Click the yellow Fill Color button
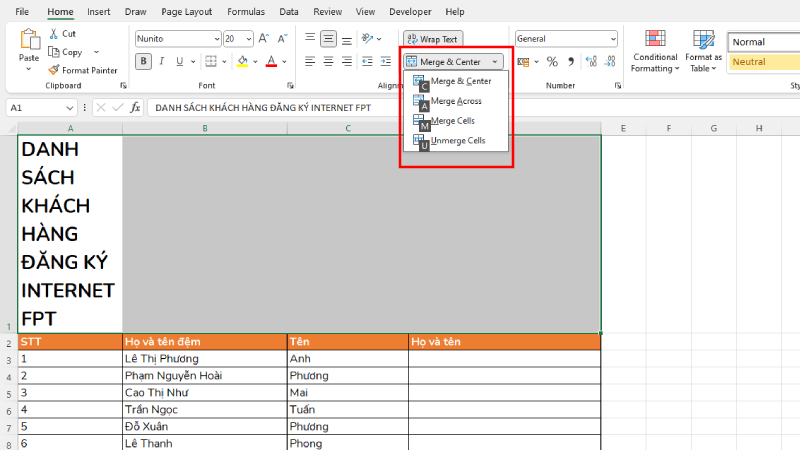The image size is (800, 450). pos(242,62)
